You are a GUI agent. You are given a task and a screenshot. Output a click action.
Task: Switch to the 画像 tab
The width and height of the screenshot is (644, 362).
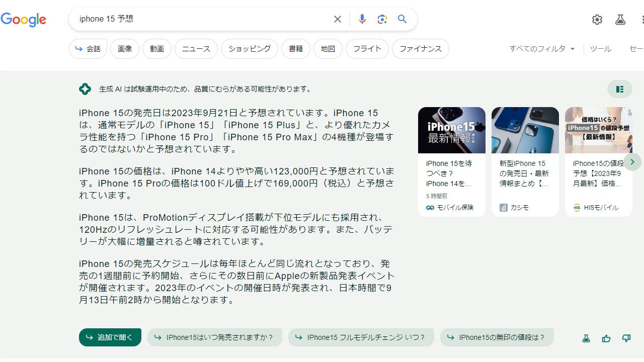[x=125, y=49]
